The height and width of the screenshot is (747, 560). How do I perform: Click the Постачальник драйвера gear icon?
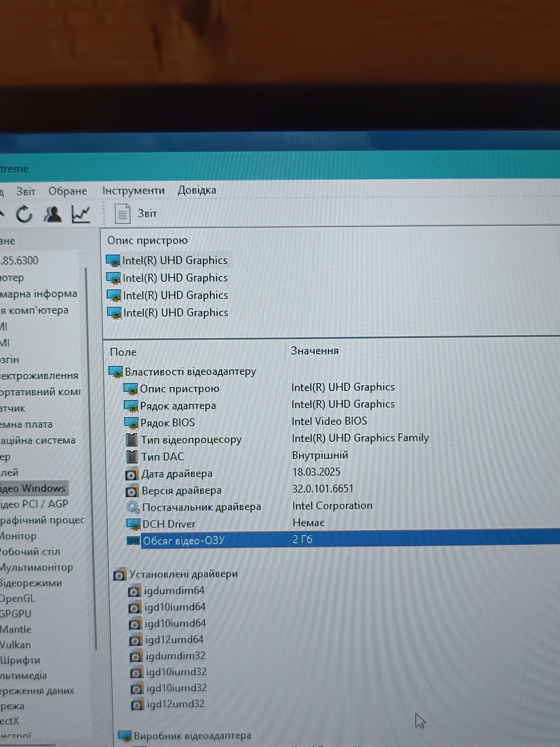coord(133,508)
